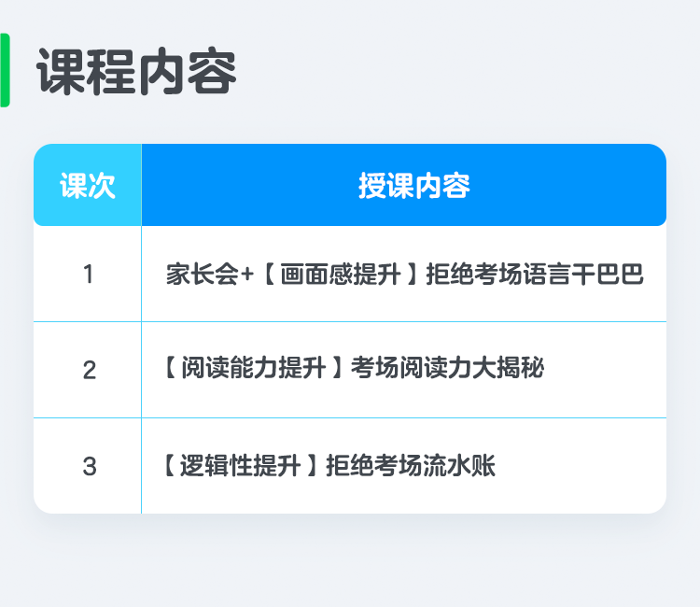Click the 家长会 text in lesson one
Screen dimensions: 700x607
[x=203, y=274]
